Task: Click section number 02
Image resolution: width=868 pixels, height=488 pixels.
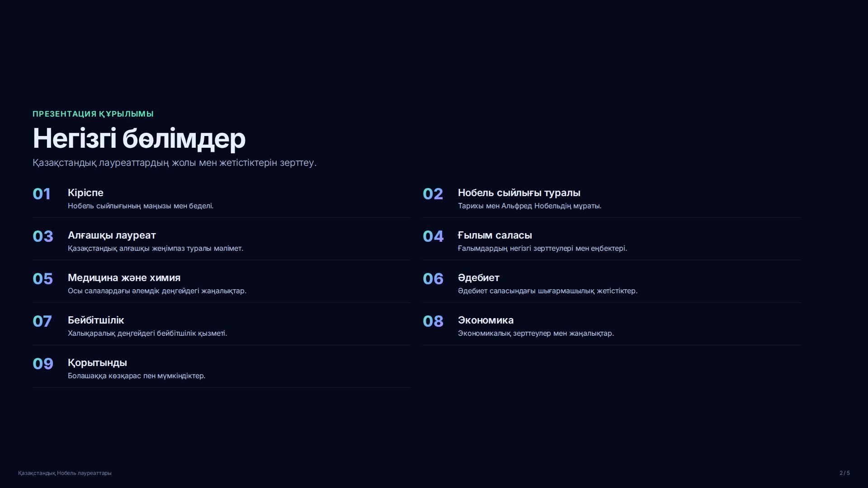Action: [x=433, y=194]
